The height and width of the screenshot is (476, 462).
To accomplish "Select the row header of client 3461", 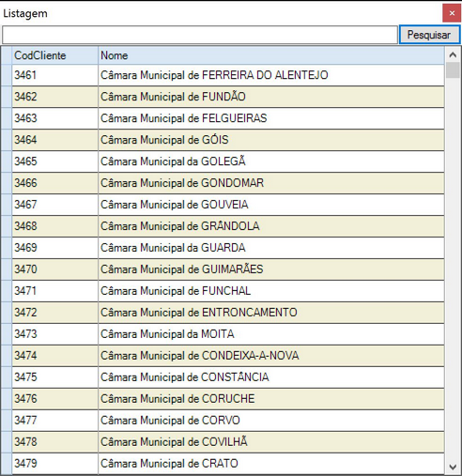I will pos(7,75).
